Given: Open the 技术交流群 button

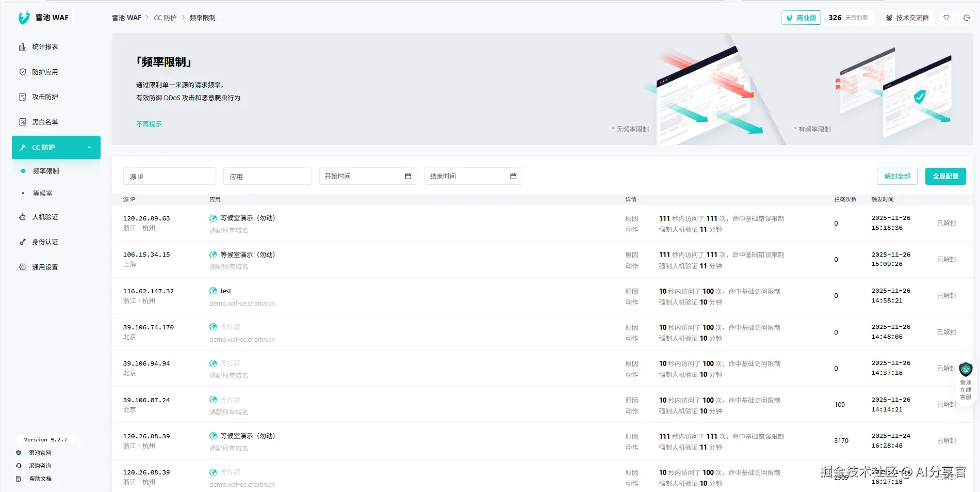Looking at the screenshot, I should (907, 18).
